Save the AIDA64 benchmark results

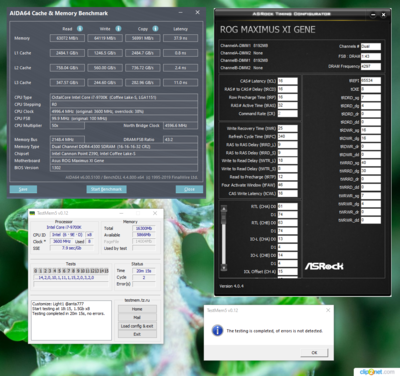[x=23, y=189]
